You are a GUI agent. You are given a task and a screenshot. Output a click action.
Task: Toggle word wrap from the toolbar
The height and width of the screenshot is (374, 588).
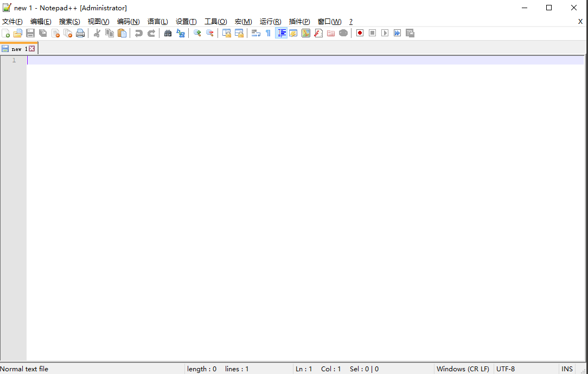(255, 33)
